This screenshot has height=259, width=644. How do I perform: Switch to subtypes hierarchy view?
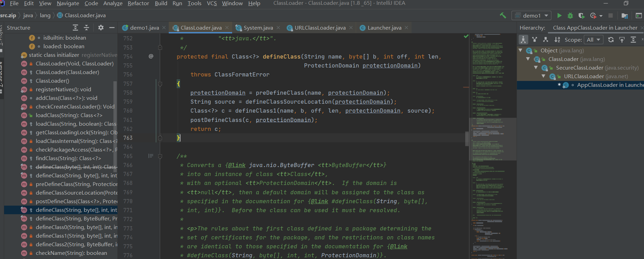(x=546, y=40)
